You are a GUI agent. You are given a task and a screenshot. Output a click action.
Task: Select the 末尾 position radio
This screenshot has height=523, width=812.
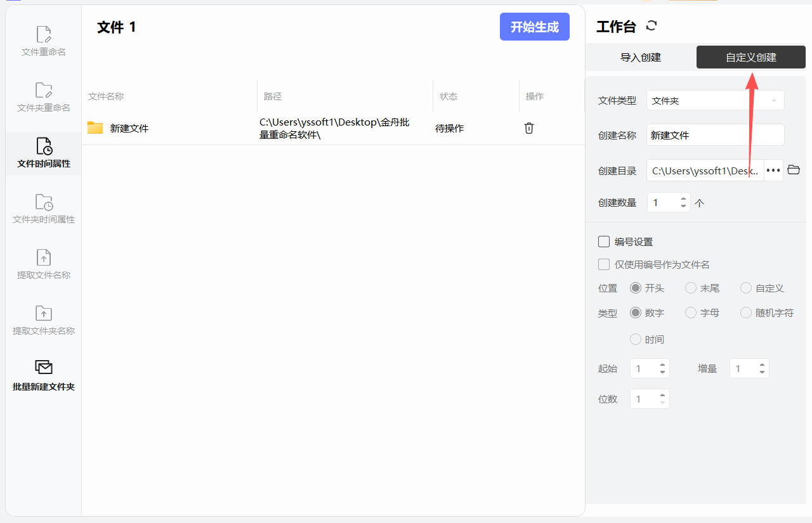[691, 288]
